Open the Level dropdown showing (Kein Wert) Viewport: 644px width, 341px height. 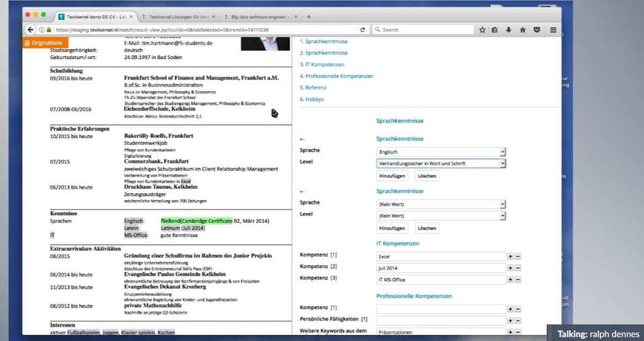(441, 216)
